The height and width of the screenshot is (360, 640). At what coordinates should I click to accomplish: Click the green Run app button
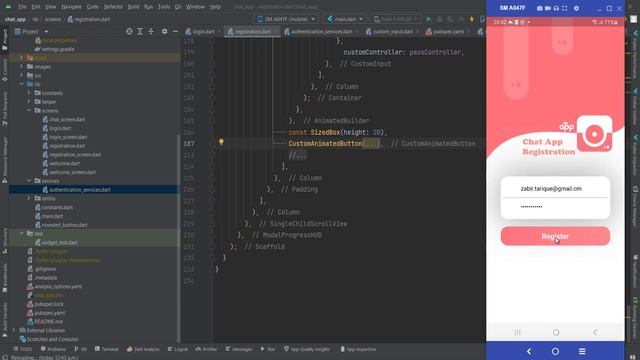[x=429, y=19]
